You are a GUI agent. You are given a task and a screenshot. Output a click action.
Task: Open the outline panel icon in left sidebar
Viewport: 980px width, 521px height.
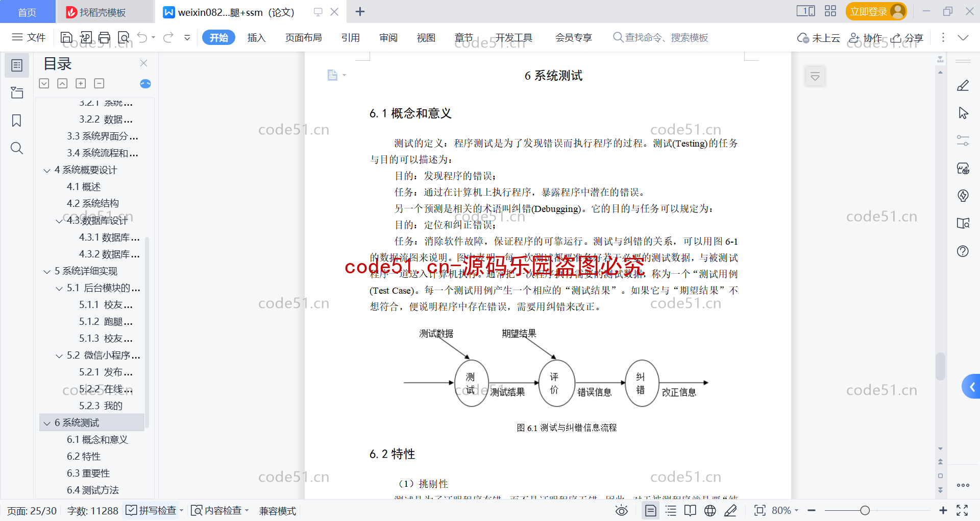(17, 65)
